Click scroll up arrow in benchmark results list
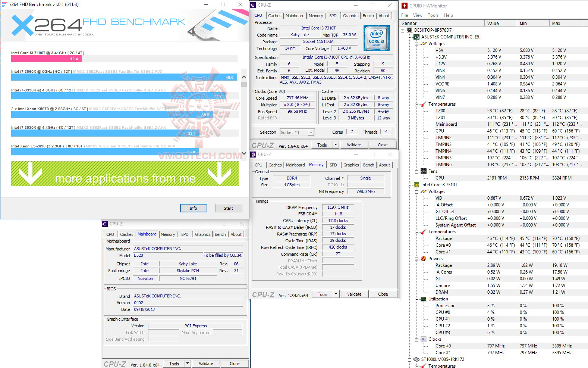The width and height of the screenshot is (588, 368). [244, 77]
